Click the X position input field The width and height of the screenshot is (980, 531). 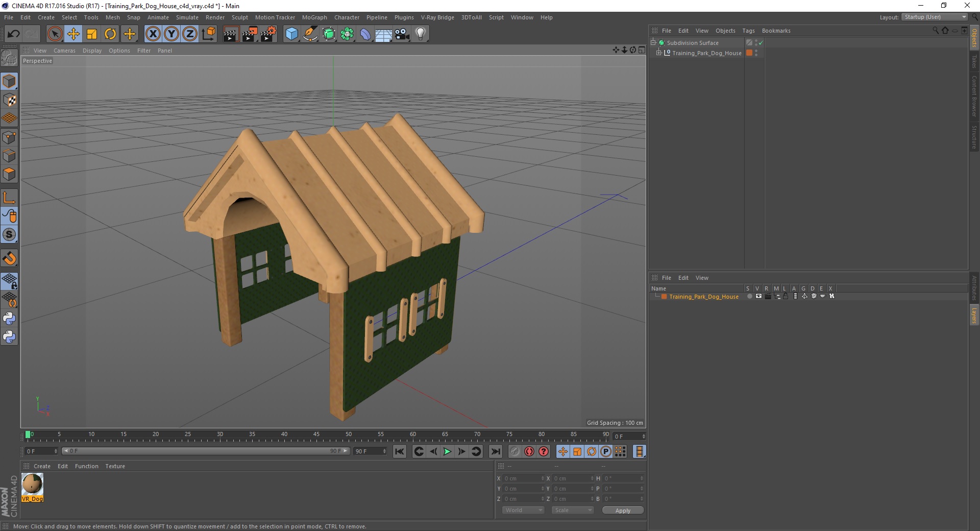(523, 478)
